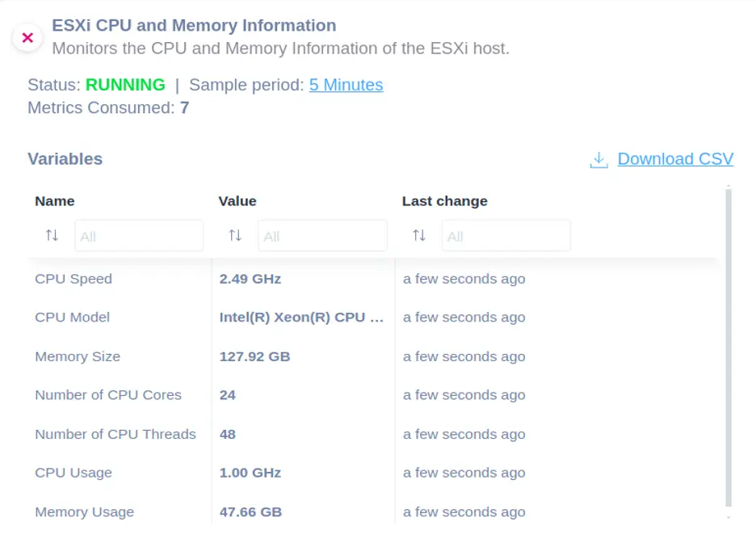
Task: Click the Download CSV link
Action: 675,158
